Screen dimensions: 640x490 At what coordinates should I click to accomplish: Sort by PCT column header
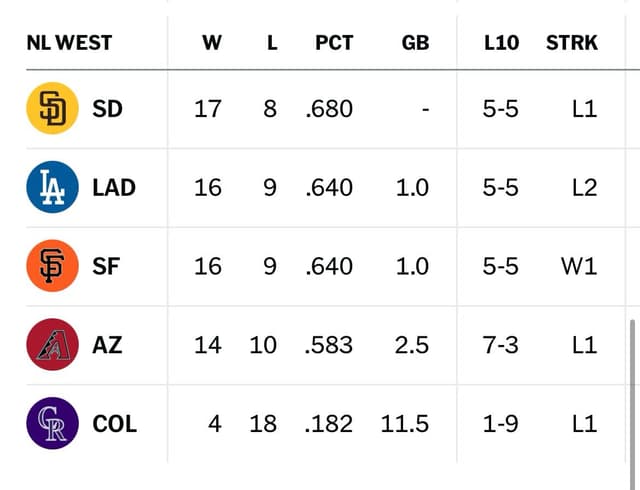(334, 43)
